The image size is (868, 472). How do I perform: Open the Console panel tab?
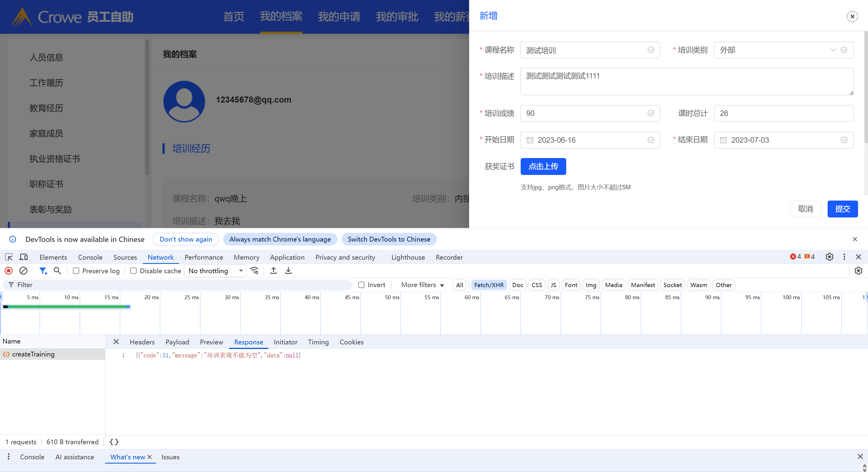coord(90,257)
